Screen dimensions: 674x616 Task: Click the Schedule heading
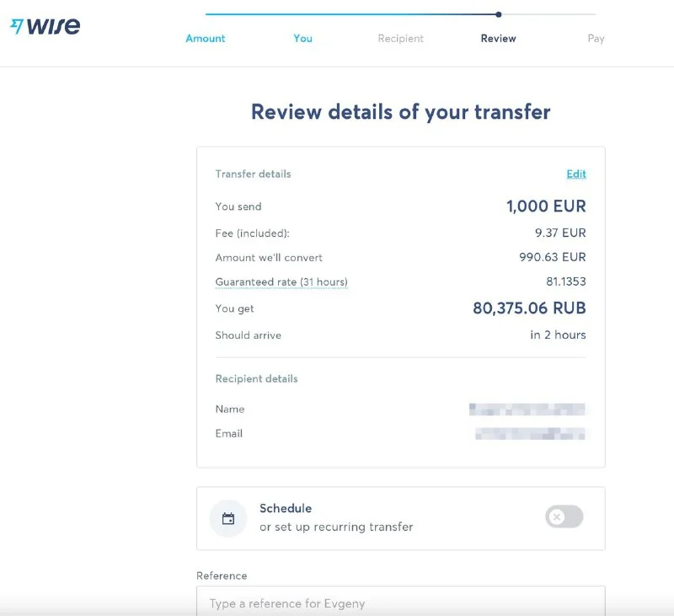[286, 509]
